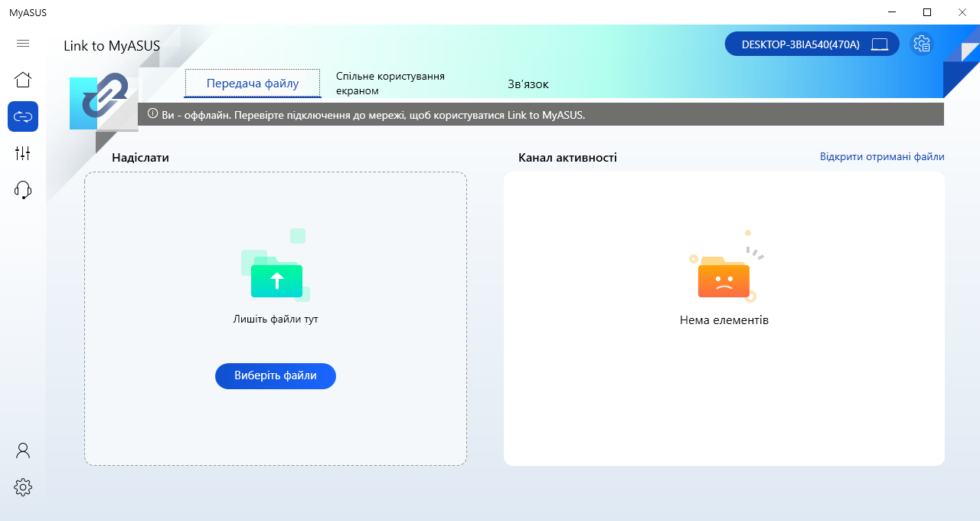Click the info icon in offline banner
Viewport: 980px width, 521px height.
pyautogui.click(x=152, y=114)
